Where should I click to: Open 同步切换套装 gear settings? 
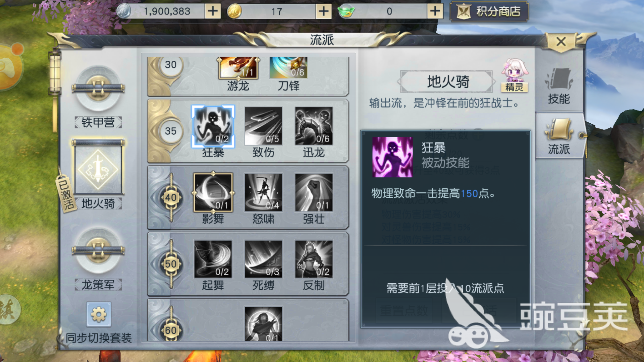pos(99,314)
